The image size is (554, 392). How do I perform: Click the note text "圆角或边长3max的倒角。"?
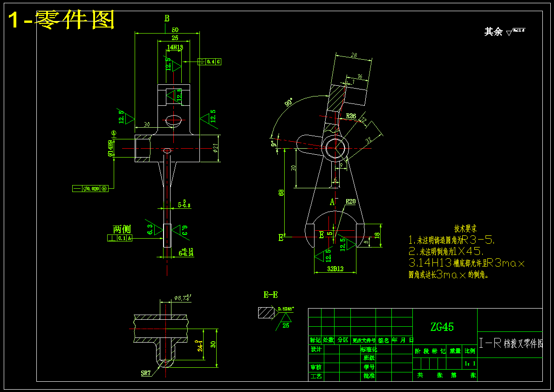click(449, 275)
